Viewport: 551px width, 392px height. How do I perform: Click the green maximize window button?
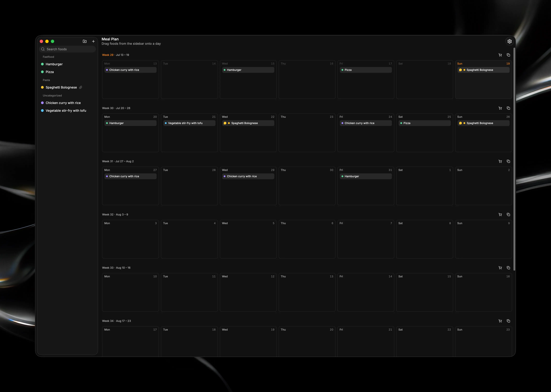click(52, 41)
